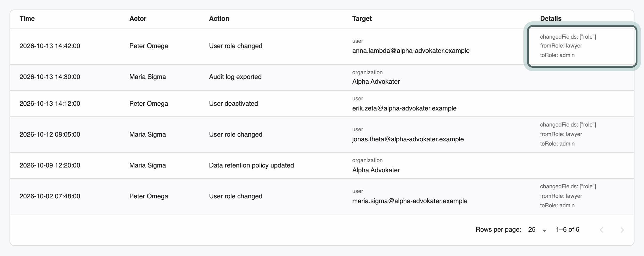Select timestamp 2026-10-13 14:30:00

click(50, 77)
